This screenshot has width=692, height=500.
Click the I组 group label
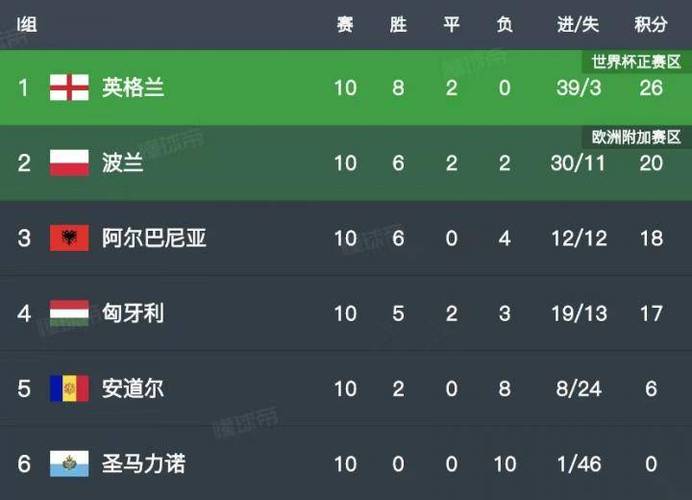(26, 24)
